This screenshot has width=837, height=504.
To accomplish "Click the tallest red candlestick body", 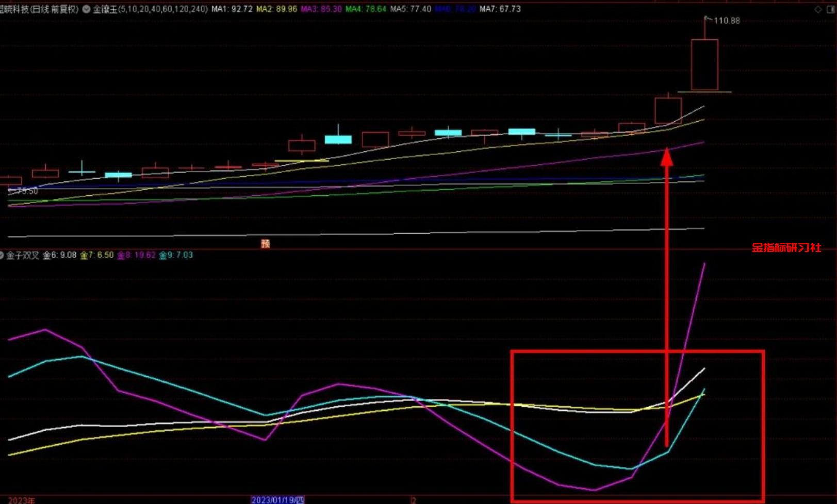I will point(704,65).
